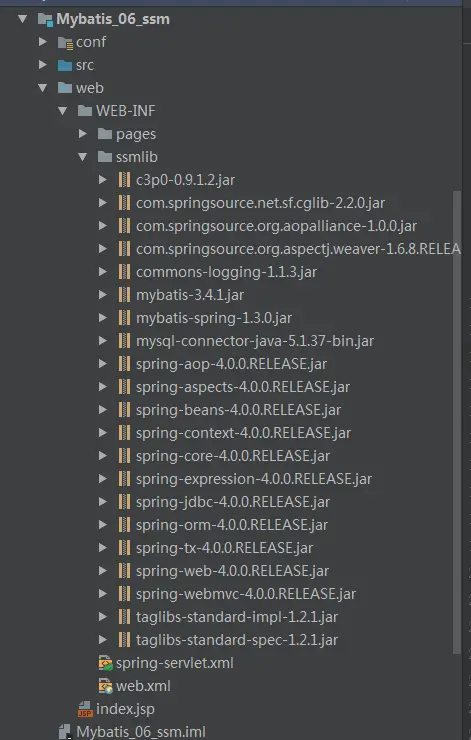Collapse the ssmlib folder arrow
The image size is (471, 740).
tap(83, 157)
